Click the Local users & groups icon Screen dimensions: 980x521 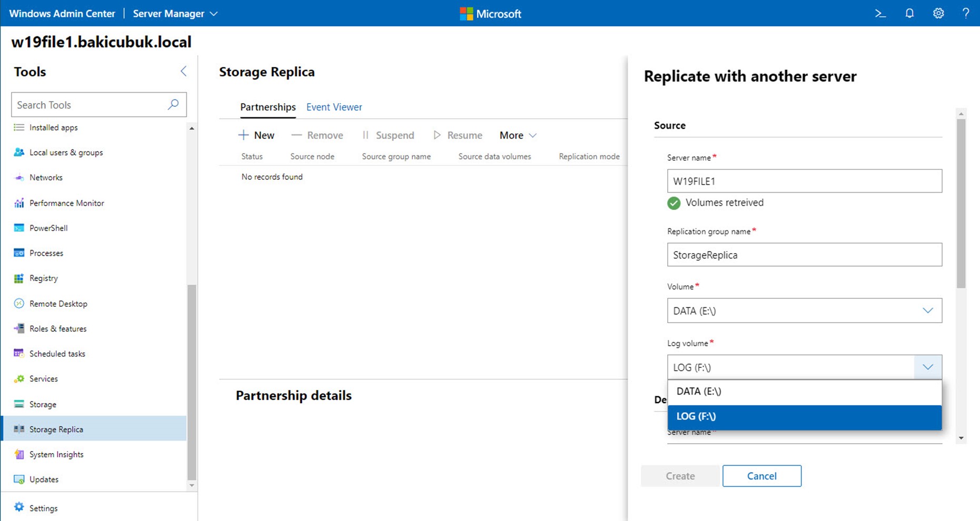[19, 152]
